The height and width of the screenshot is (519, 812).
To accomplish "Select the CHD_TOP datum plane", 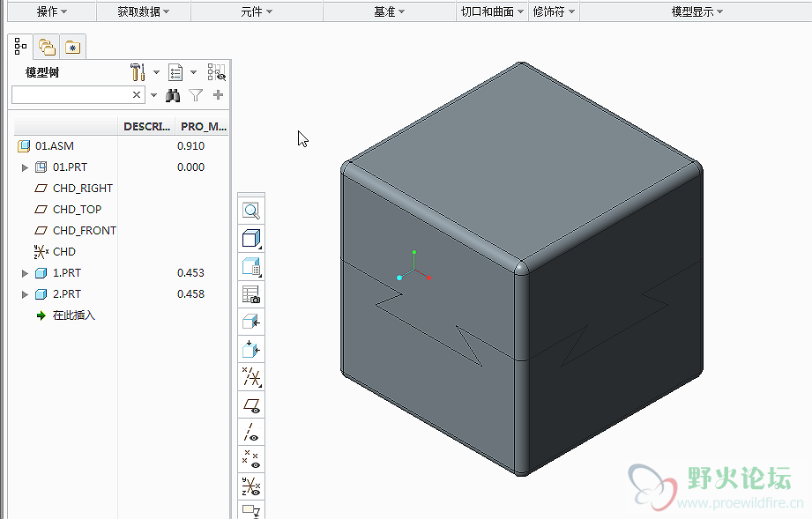I will point(78,210).
